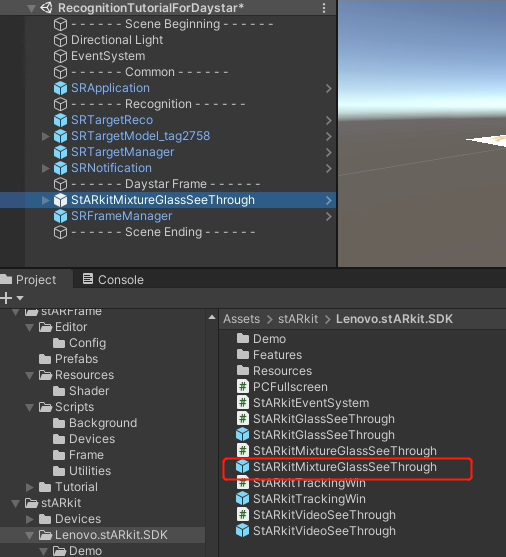Click the StARkitVideoSeeThrough script hash icon
The image size is (506, 557).
tap(243, 514)
